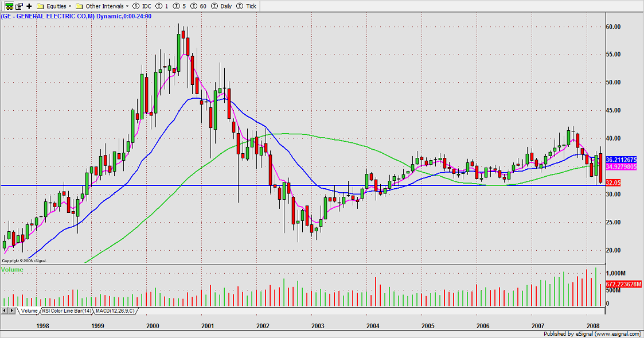Select the Volume study tab
The image size is (644, 338).
[x=29, y=311]
